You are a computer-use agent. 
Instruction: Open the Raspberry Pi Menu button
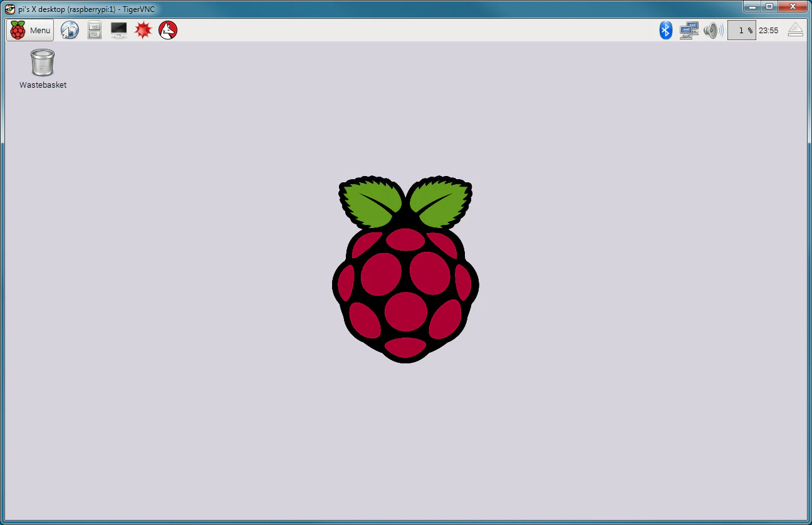[30, 30]
